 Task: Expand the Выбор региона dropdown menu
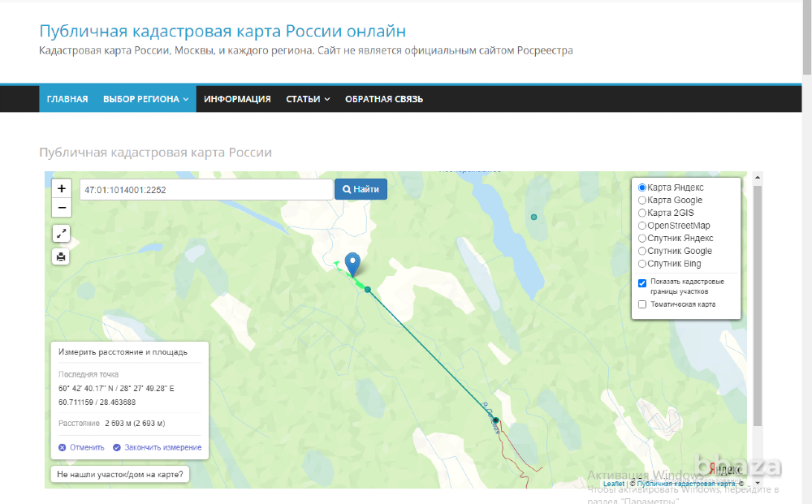pyautogui.click(x=145, y=99)
